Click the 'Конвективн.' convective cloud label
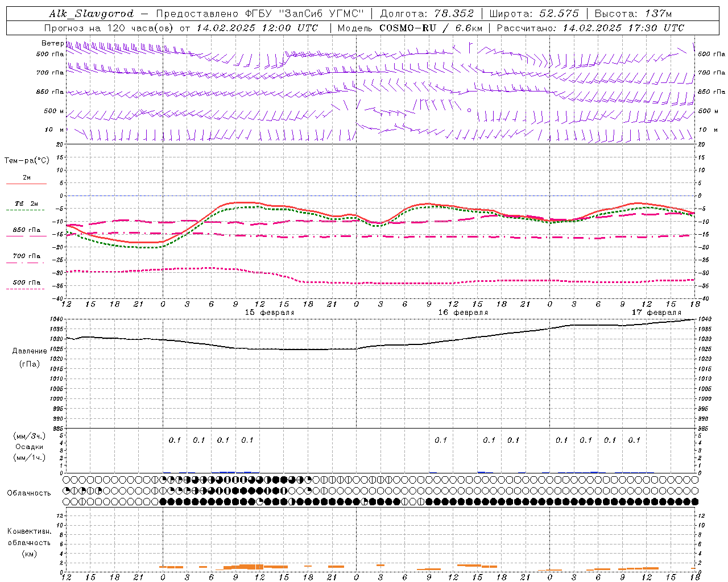Screen dimensions: 728x582 [29, 531]
